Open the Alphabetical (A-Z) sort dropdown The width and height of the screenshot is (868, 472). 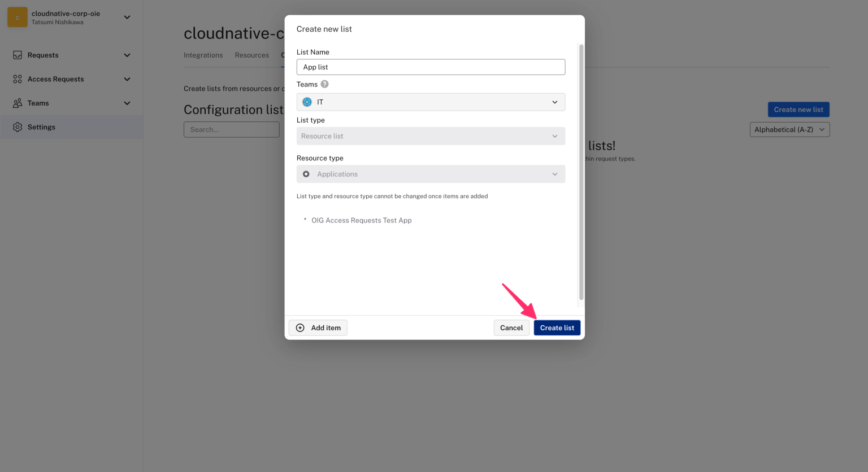[789, 129]
